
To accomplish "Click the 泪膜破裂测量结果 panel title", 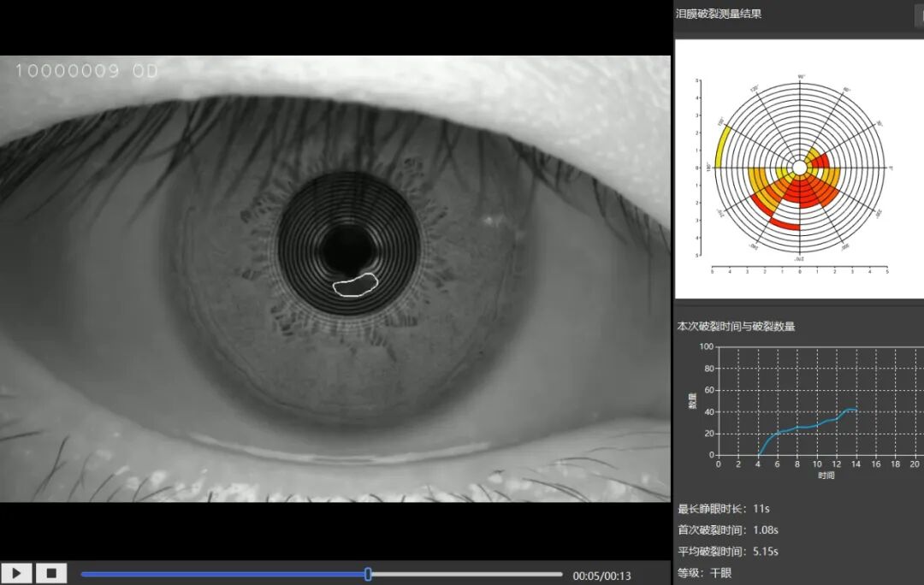I will (719, 14).
